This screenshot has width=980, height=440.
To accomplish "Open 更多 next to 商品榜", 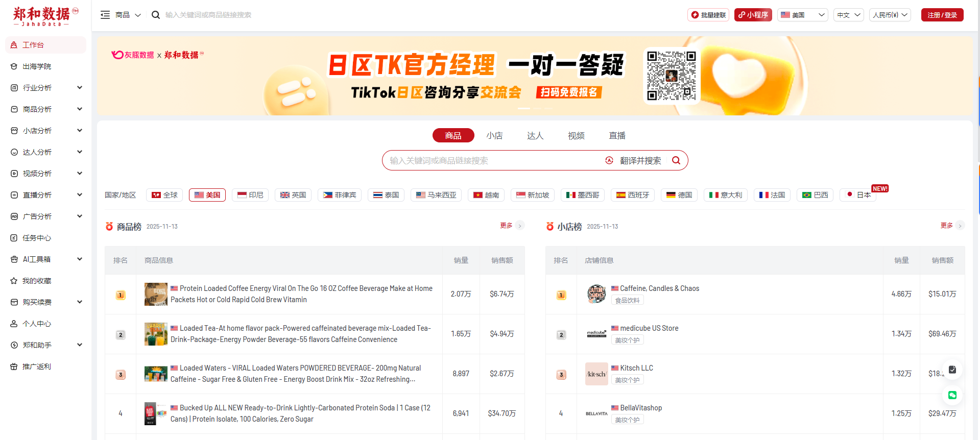I will pos(512,226).
